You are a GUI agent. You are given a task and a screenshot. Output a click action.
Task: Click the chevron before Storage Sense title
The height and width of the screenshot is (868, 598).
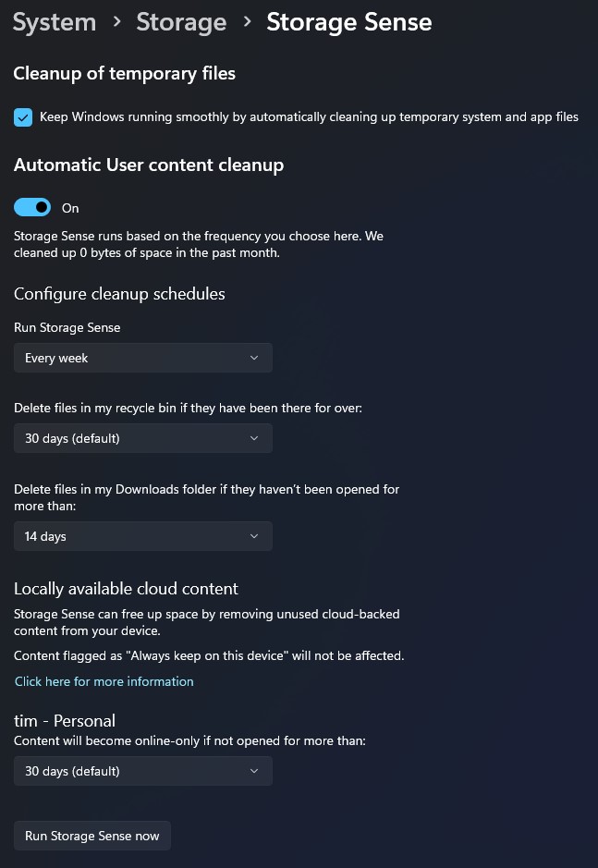click(247, 22)
